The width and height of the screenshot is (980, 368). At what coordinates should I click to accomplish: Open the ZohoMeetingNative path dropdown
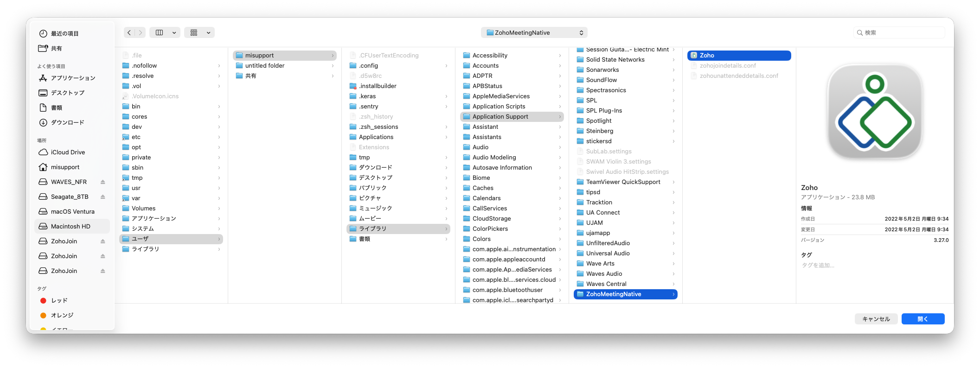click(534, 32)
